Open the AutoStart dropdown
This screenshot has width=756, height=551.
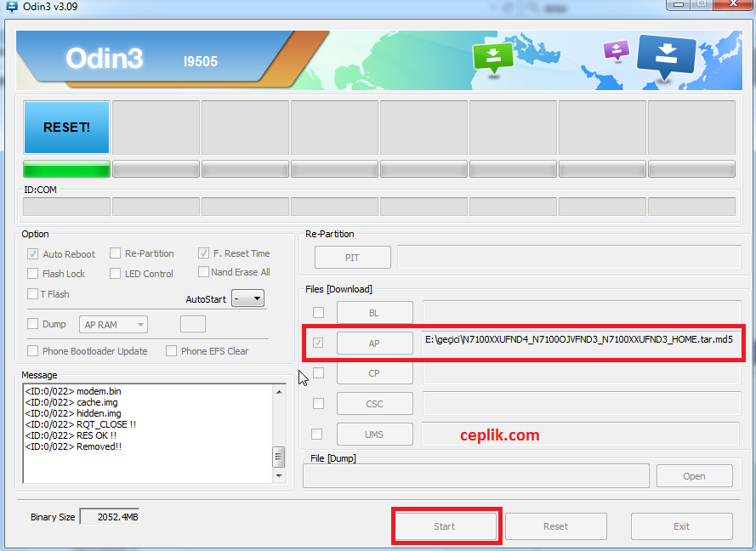click(247, 298)
